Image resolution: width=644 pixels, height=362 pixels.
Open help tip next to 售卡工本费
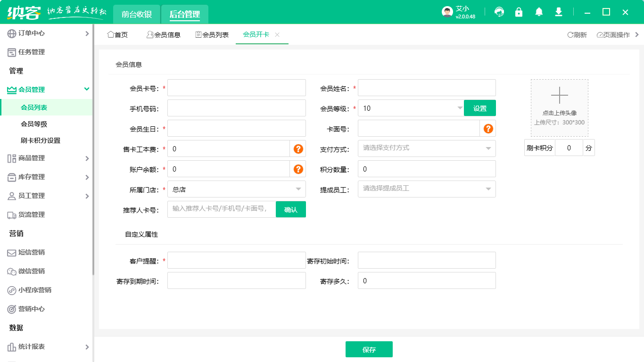tap(297, 148)
